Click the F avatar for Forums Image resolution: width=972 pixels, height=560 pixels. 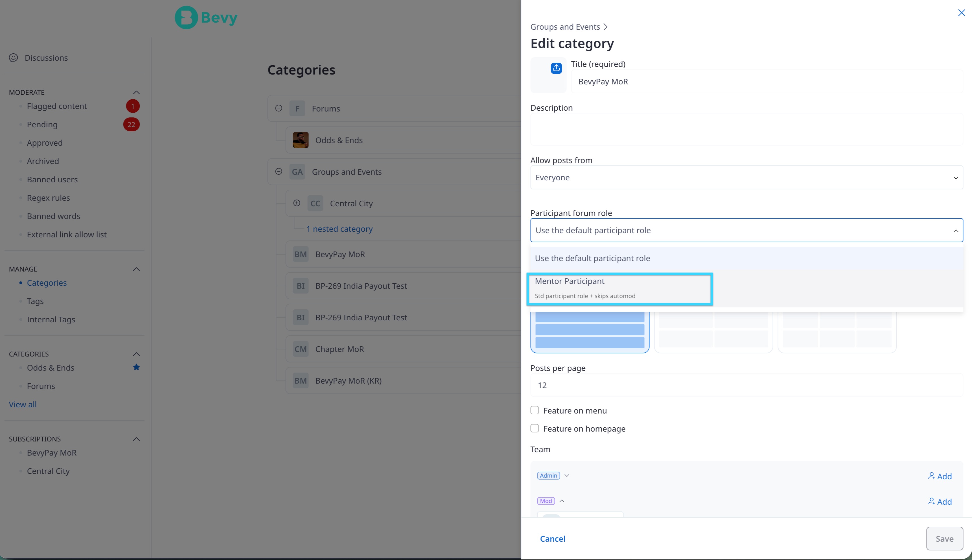click(297, 108)
